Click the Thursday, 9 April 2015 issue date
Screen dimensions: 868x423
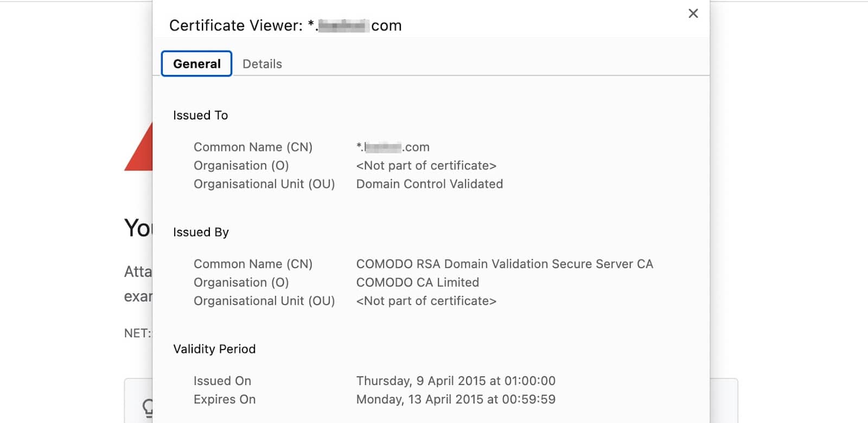click(456, 381)
